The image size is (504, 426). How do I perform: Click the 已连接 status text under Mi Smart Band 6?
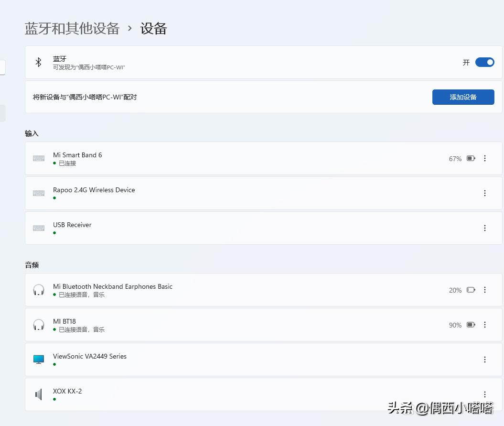click(67, 163)
